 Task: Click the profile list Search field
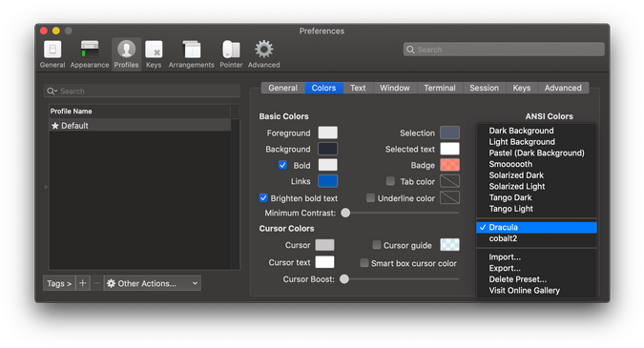[142, 92]
